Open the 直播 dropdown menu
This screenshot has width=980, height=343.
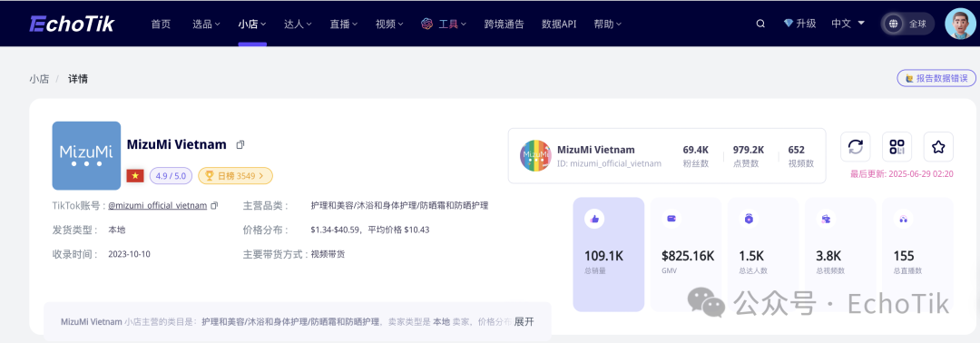point(344,24)
